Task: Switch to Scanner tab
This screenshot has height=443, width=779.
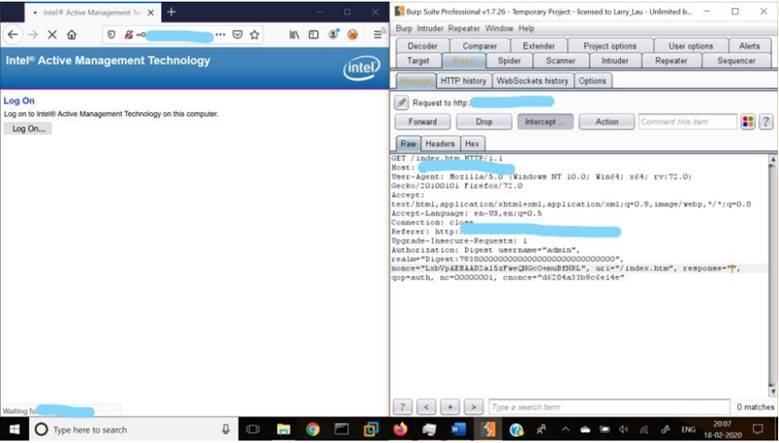Action: (x=560, y=61)
